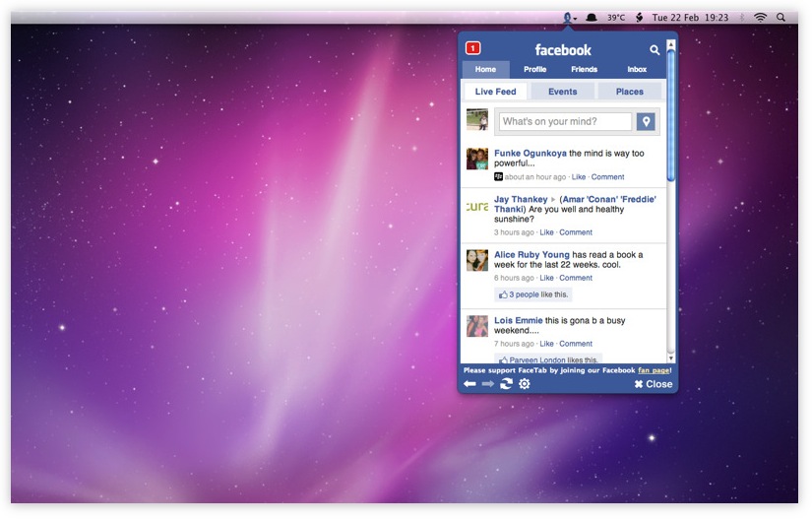Open the Inbox tab
The width and height of the screenshot is (812, 521).
click(x=637, y=69)
